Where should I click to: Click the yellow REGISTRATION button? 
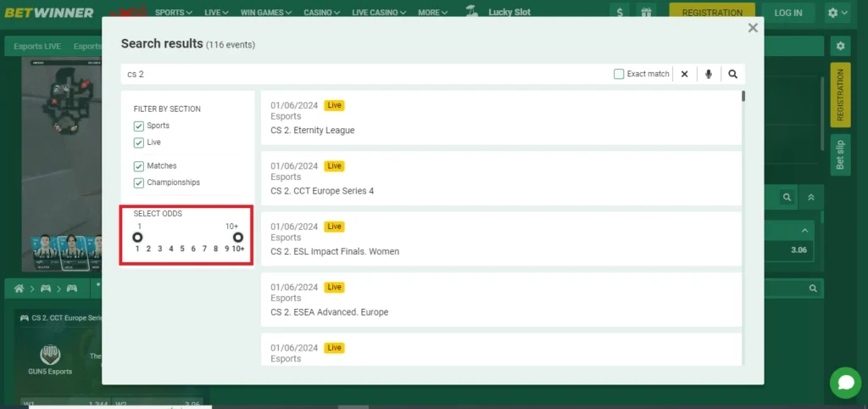point(712,13)
